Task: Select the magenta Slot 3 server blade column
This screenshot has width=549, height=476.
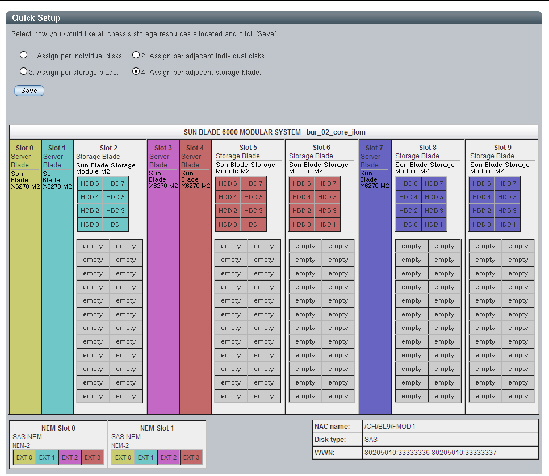Action: pos(164,277)
